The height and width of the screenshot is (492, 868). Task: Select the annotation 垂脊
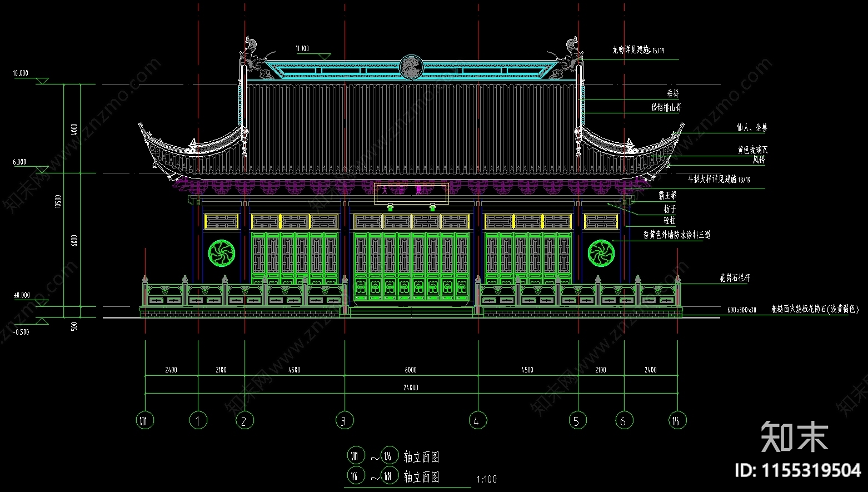pos(673,94)
